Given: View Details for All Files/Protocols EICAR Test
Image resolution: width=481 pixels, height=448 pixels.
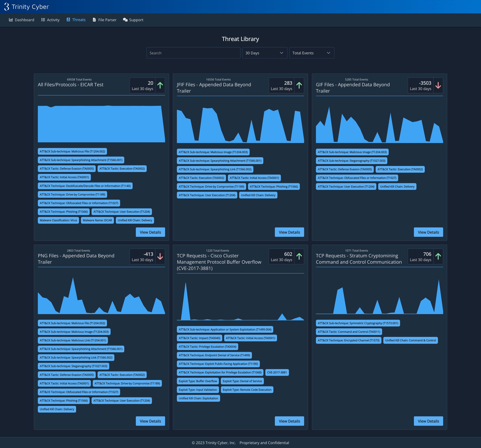Looking at the screenshot, I should pos(150,232).
